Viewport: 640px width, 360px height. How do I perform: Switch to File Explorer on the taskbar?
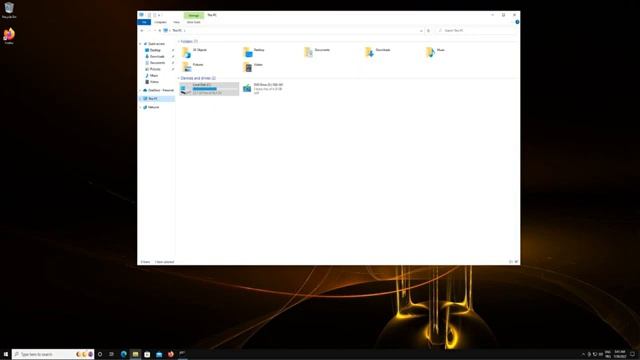coord(135,354)
